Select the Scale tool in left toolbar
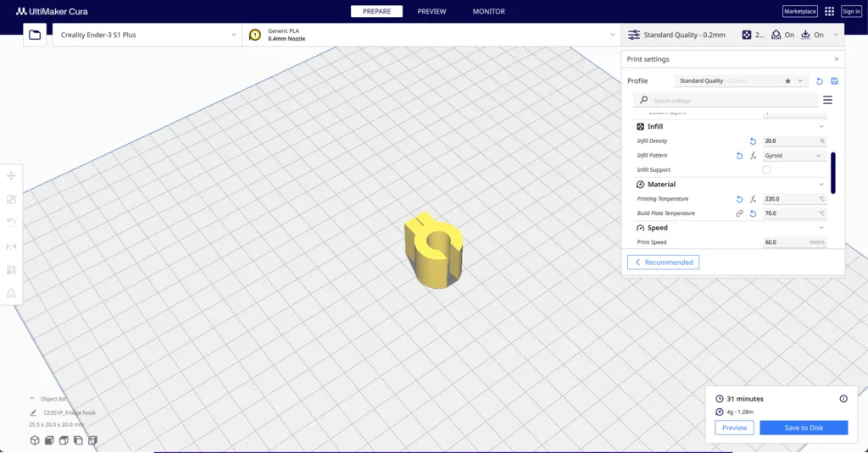The height and width of the screenshot is (453, 868). pyautogui.click(x=11, y=200)
